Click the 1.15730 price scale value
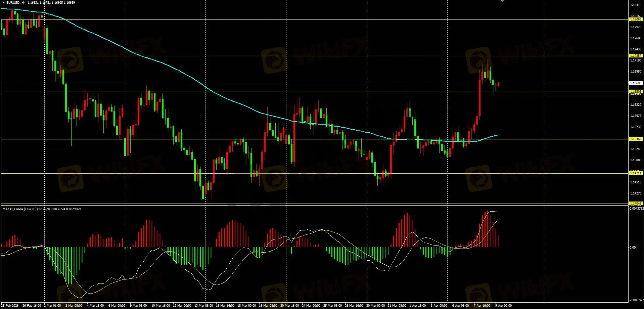The height and width of the screenshot is (309, 644). point(636,127)
